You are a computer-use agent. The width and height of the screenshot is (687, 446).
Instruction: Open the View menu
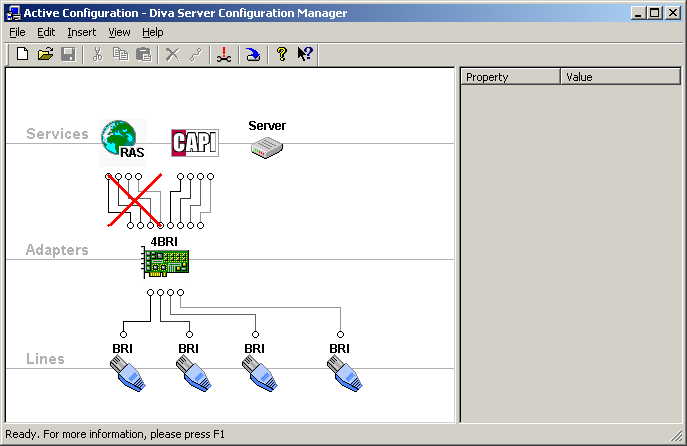(119, 32)
